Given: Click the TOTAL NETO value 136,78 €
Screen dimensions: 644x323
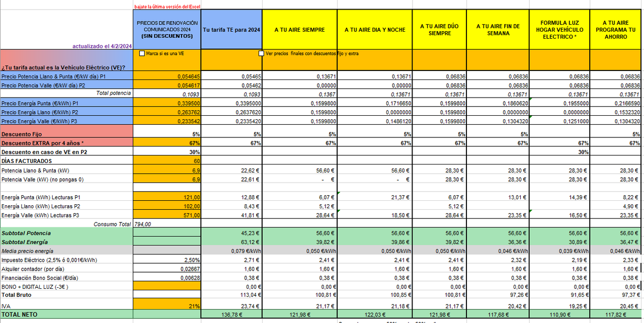Looking at the screenshot, I should tap(231, 314).
